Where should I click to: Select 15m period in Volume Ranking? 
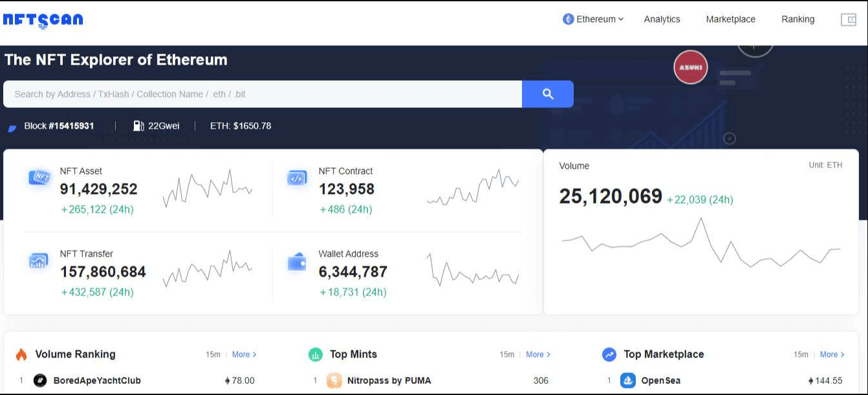213,354
